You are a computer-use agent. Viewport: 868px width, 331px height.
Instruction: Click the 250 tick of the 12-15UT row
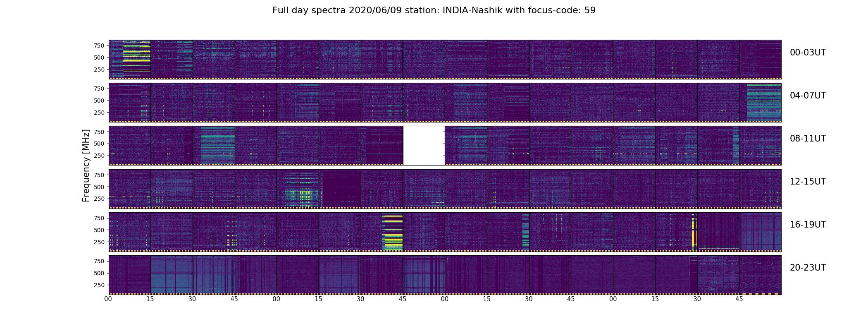(99, 199)
